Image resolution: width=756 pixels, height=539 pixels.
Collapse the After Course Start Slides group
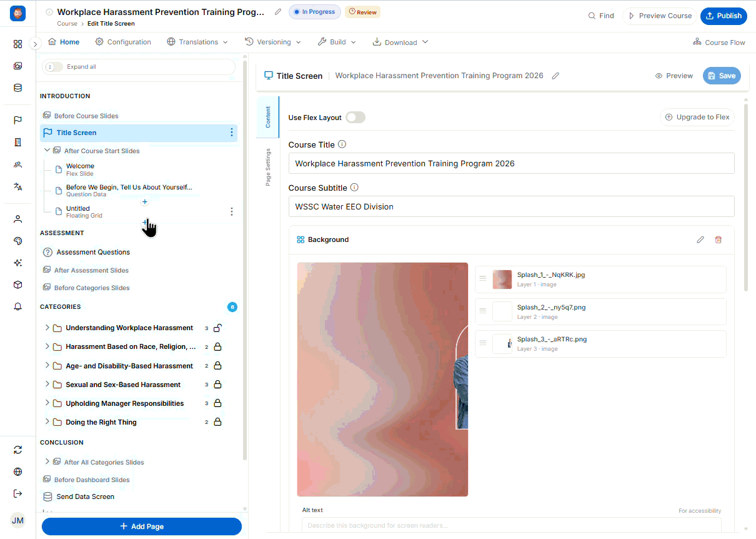(x=47, y=150)
